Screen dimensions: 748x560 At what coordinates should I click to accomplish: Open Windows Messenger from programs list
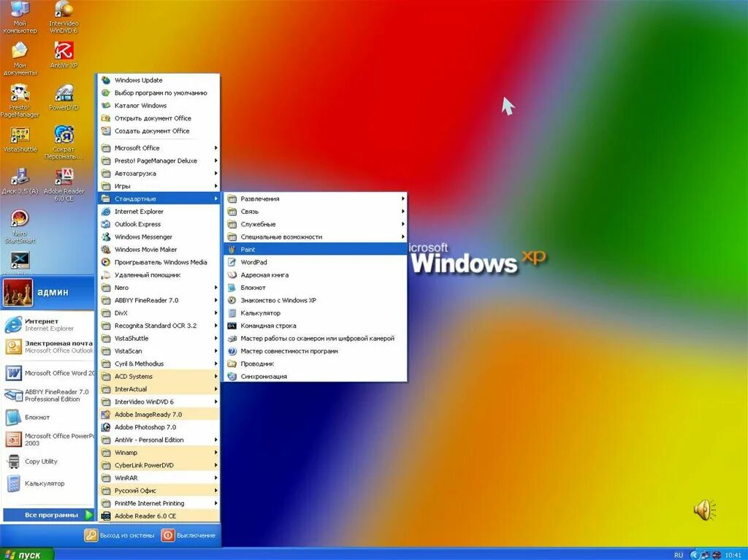point(159,237)
